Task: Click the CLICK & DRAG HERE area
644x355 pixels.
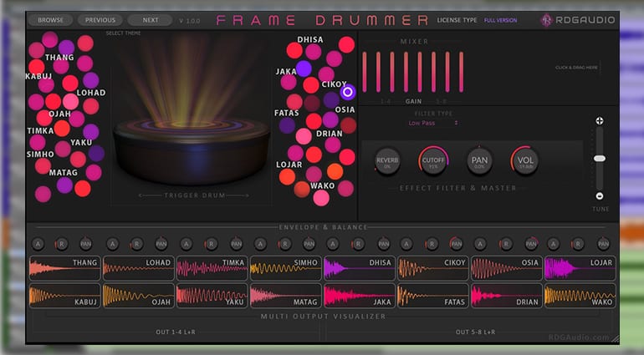Action: 576,68
